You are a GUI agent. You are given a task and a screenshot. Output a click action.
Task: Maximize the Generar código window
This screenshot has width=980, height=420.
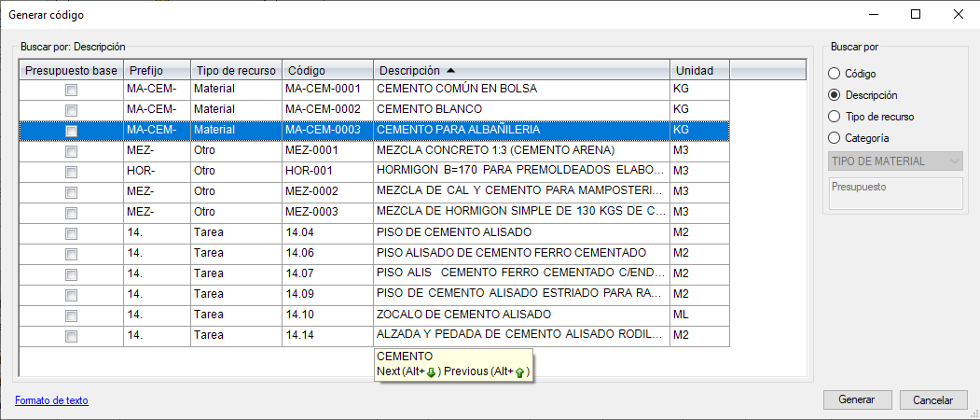click(x=916, y=14)
